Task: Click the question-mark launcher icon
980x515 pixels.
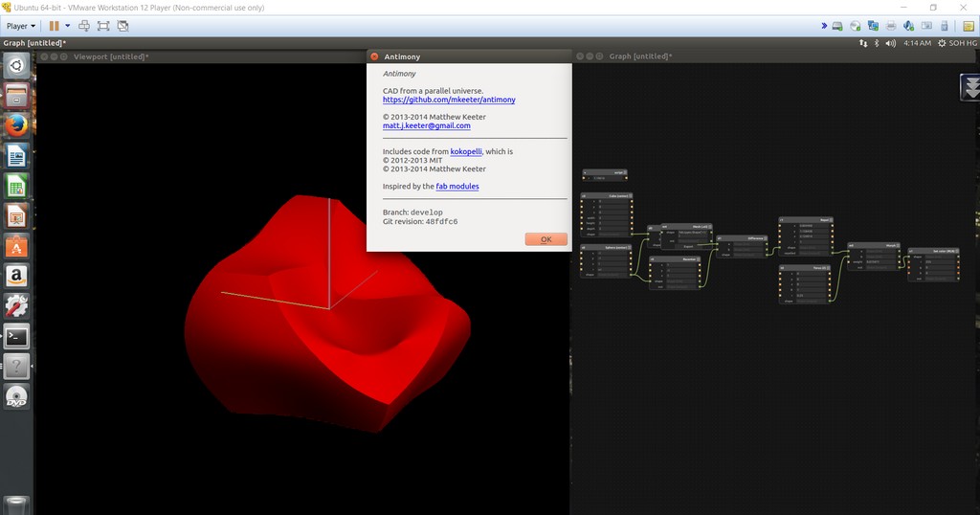Action: (17, 367)
